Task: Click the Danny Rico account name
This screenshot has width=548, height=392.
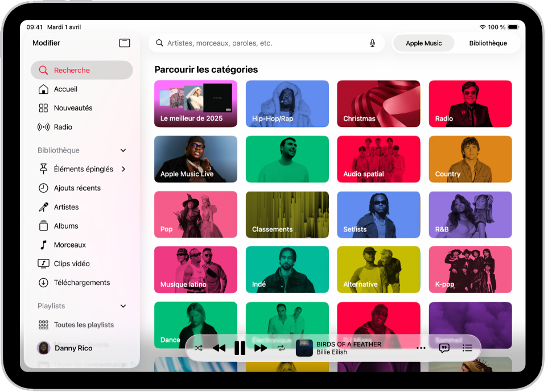Action: 73,348
